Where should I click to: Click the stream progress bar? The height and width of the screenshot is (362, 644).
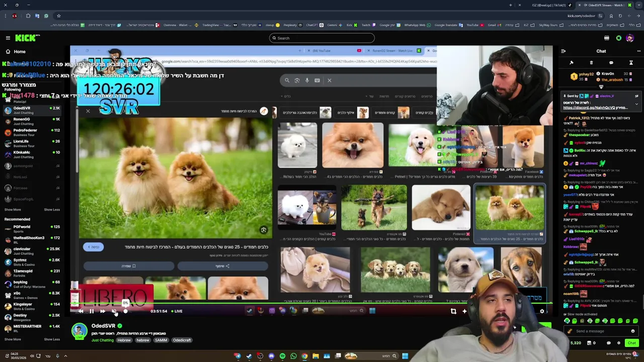(x=312, y=303)
